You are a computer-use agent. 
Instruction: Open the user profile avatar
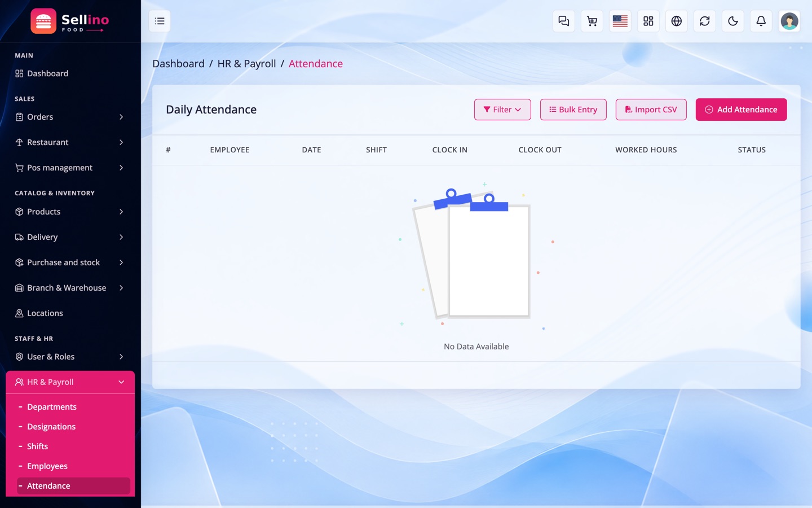click(789, 21)
